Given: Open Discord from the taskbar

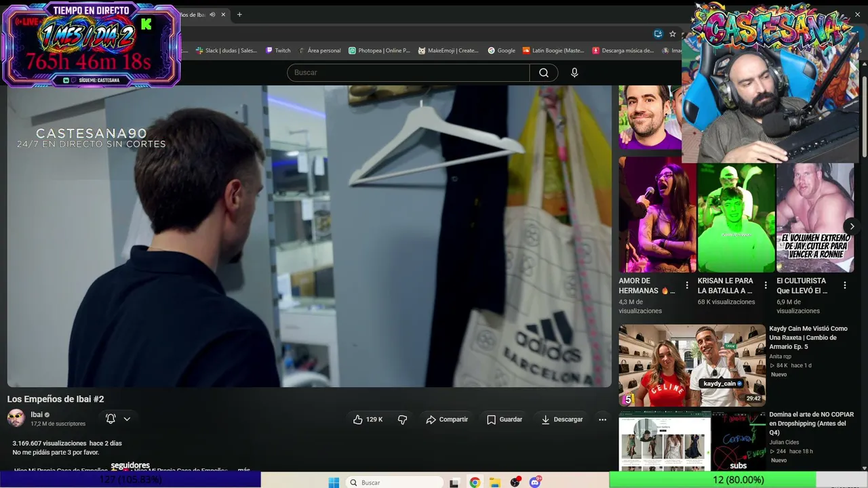Looking at the screenshot, I should click(536, 483).
